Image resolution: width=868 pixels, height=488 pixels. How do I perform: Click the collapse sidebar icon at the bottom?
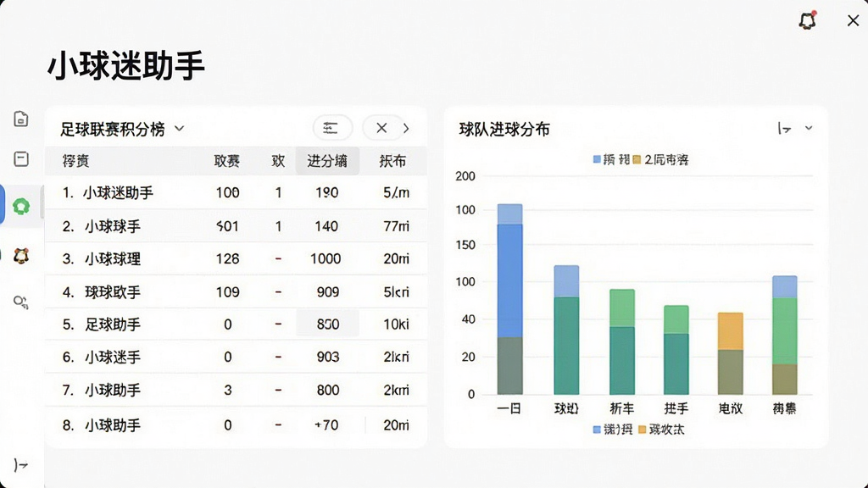[x=21, y=465]
